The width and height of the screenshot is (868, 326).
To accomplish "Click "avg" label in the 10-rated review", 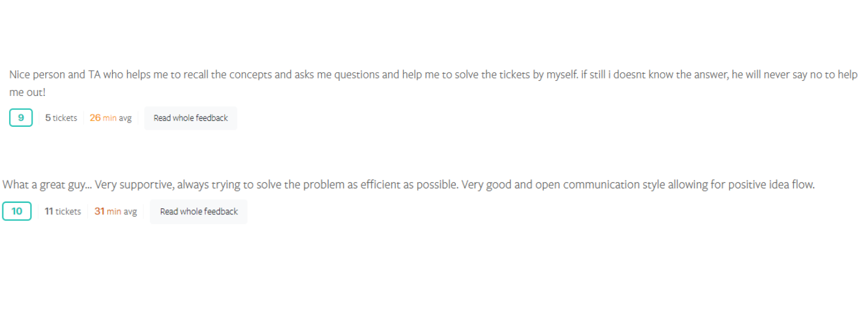I will pos(130,211).
